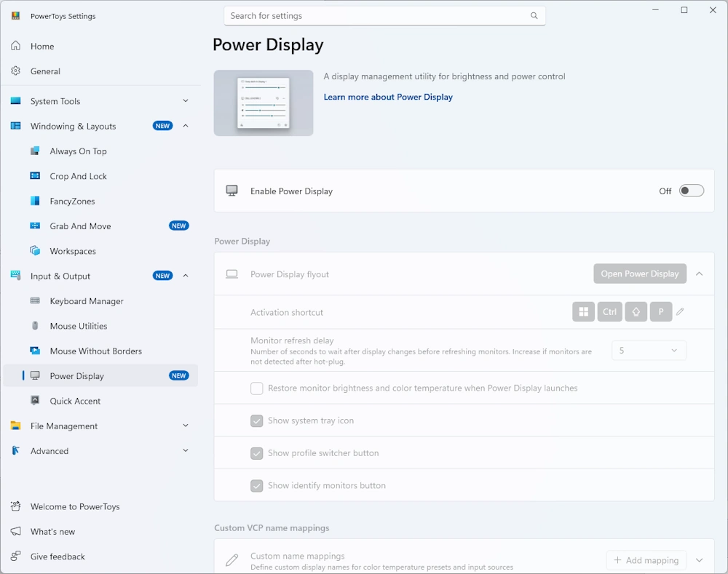Click the Workspaces icon
Screen dimensions: 728x574
coord(35,251)
